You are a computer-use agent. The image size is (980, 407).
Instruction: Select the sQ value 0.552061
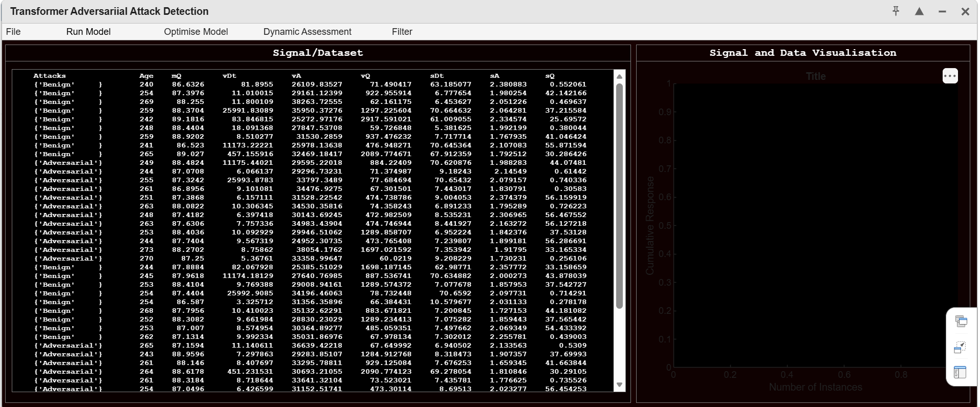pyautogui.click(x=568, y=84)
